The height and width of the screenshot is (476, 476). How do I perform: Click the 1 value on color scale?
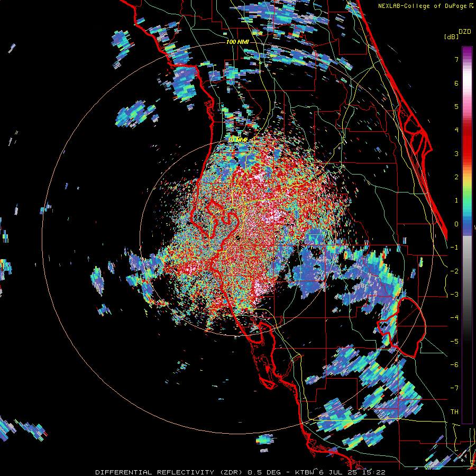coord(456,200)
